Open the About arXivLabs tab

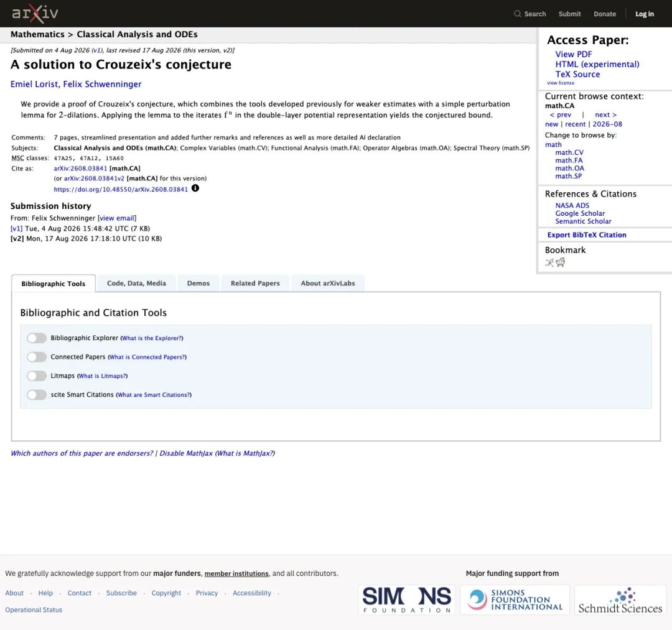pyautogui.click(x=328, y=283)
